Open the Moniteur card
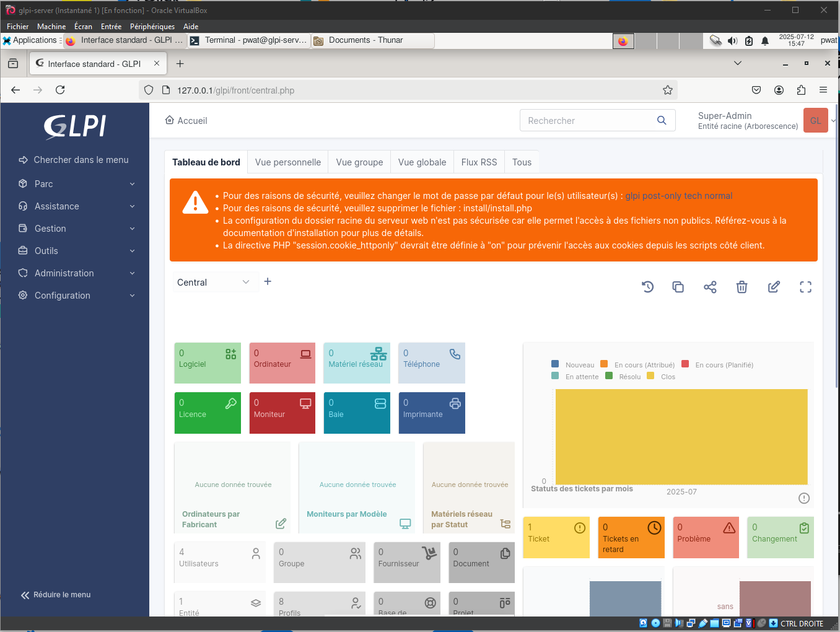Viewport: 840px width, 632px height. [282, 413]
